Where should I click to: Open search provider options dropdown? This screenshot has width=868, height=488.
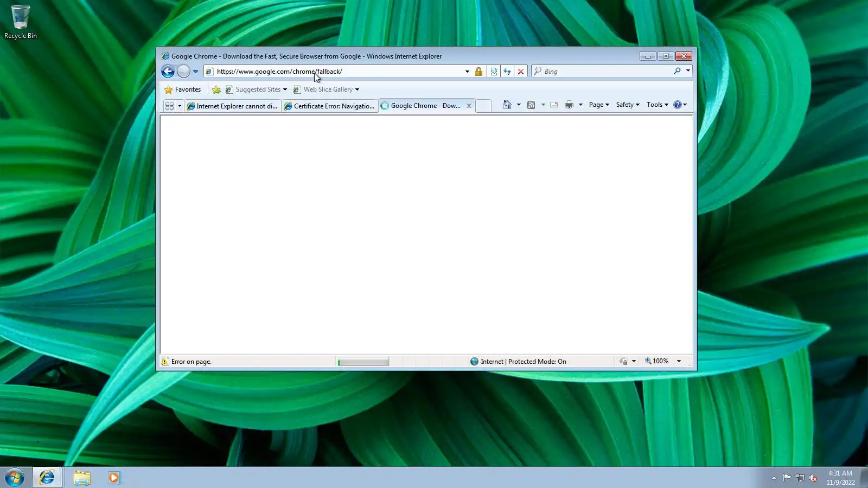tap(688, 71)
